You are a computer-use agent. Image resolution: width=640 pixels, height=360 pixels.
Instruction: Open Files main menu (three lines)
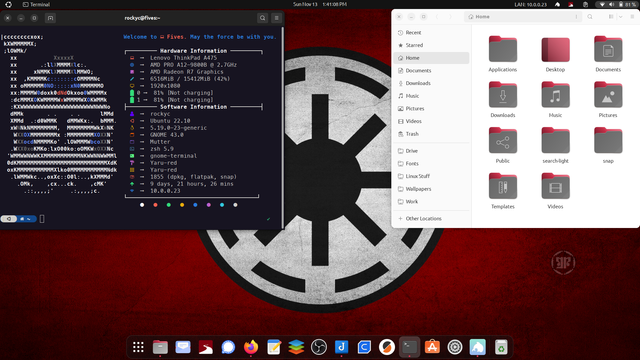point(632,17)
